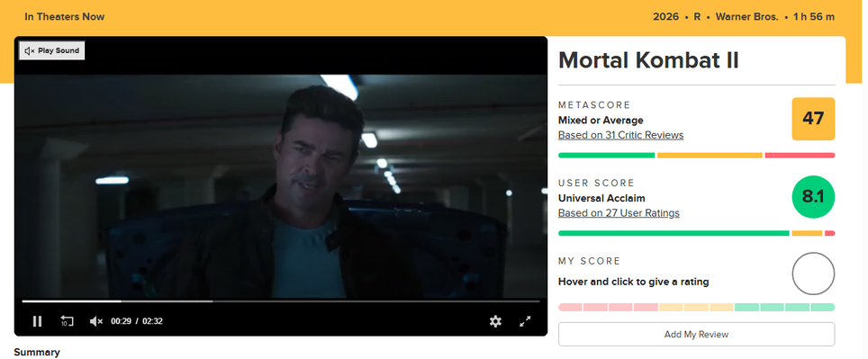This screenshot has height=359, width=868.
Task: Open the 31 Critic Reviews link
Action: click(620, 135)
